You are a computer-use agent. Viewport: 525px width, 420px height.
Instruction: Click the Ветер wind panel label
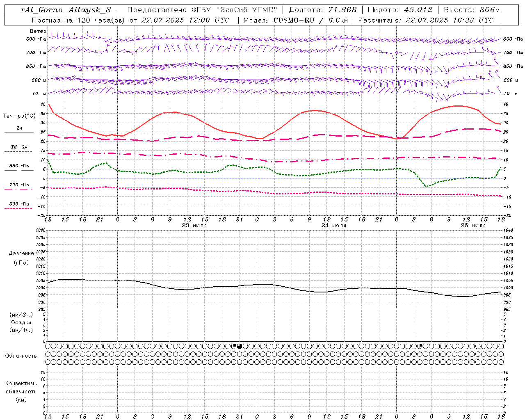(x=38, y=31)
